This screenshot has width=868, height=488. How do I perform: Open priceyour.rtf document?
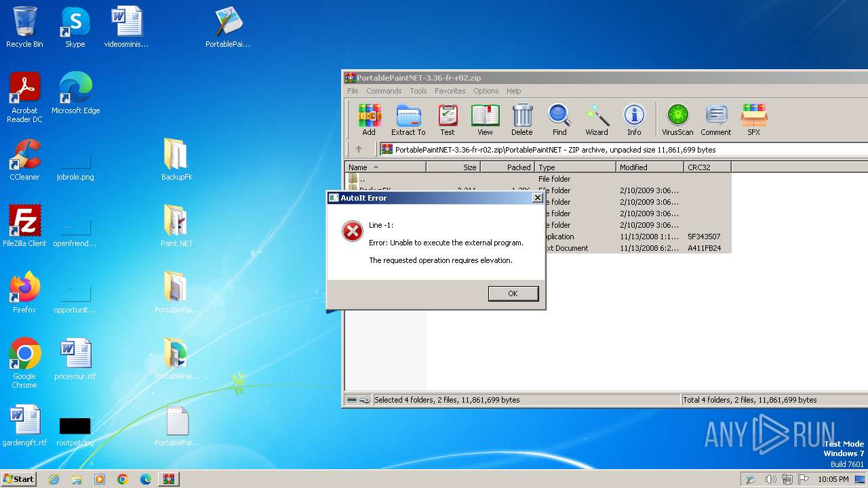pos(75,359)
